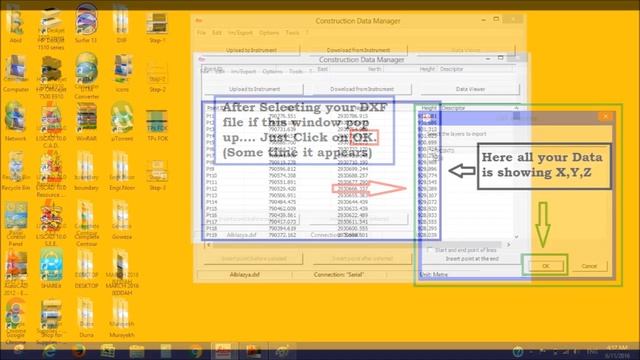This screenshot has height=360, width=640.
Task: Click the Connection: "Serial" status entry
Action: (339, 275)
